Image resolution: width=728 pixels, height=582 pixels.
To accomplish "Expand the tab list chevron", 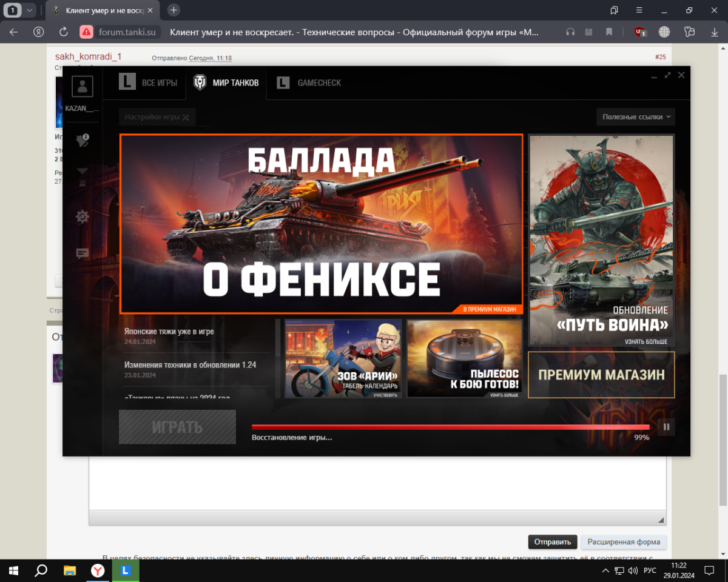I will [x=29, y=10].
